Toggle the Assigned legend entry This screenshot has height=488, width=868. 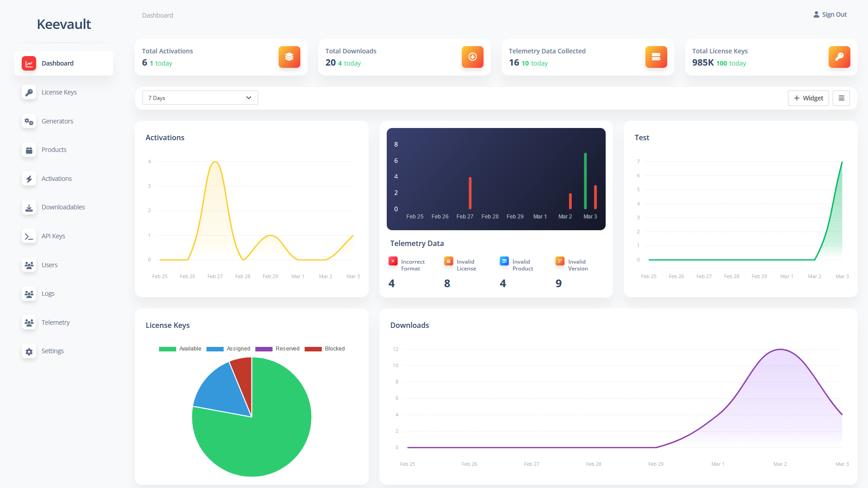click(x=228, y=349)
